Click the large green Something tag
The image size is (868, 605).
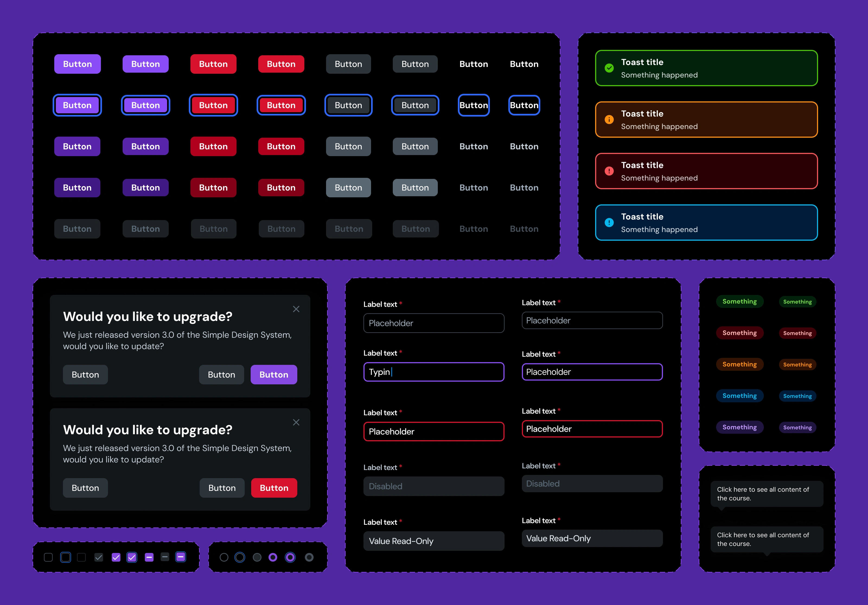point(739,302)
